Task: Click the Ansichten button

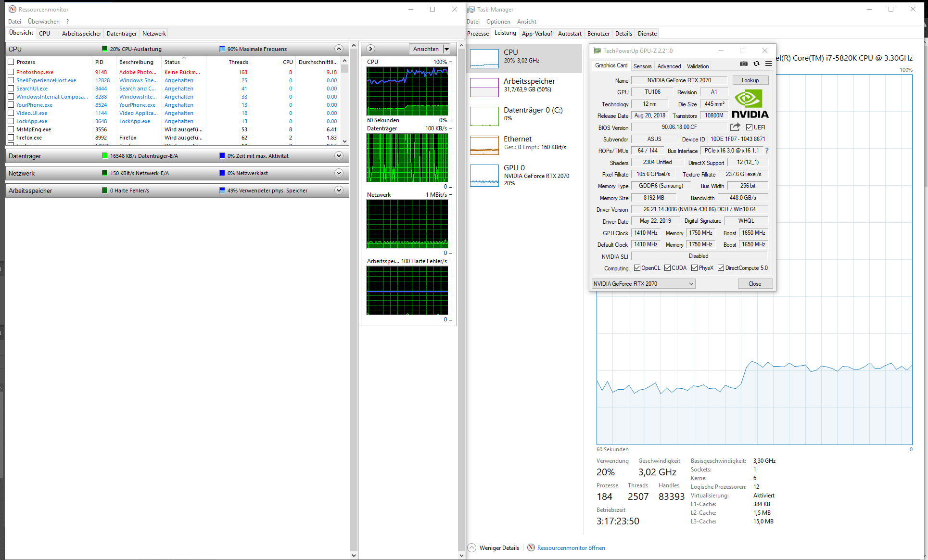Action: tap(426, 49)
